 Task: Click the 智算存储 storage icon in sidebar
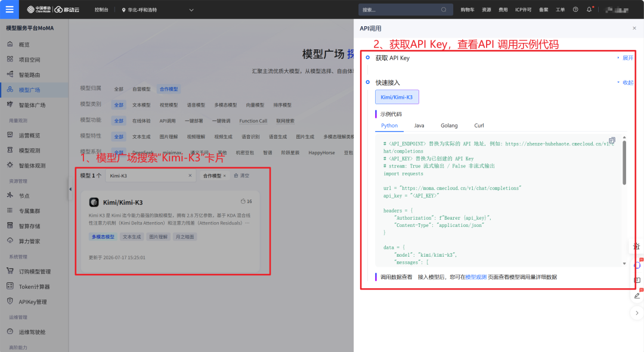click(10, 226)
